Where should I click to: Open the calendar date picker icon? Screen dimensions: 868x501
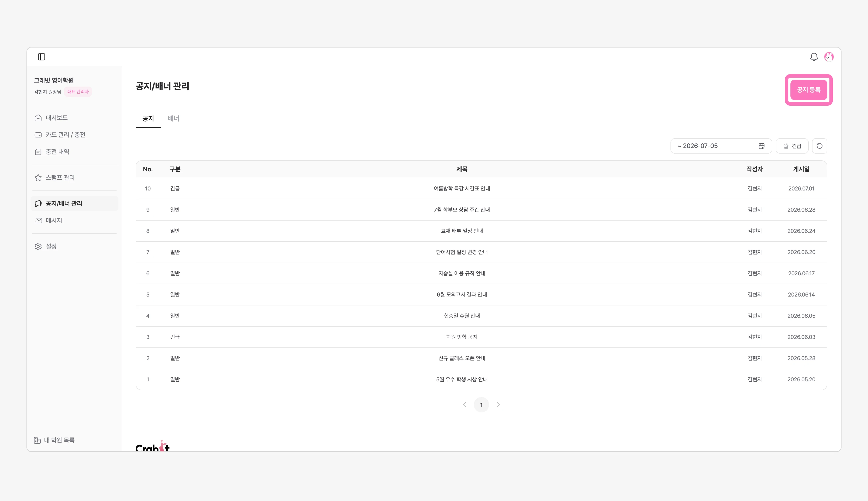761,146
